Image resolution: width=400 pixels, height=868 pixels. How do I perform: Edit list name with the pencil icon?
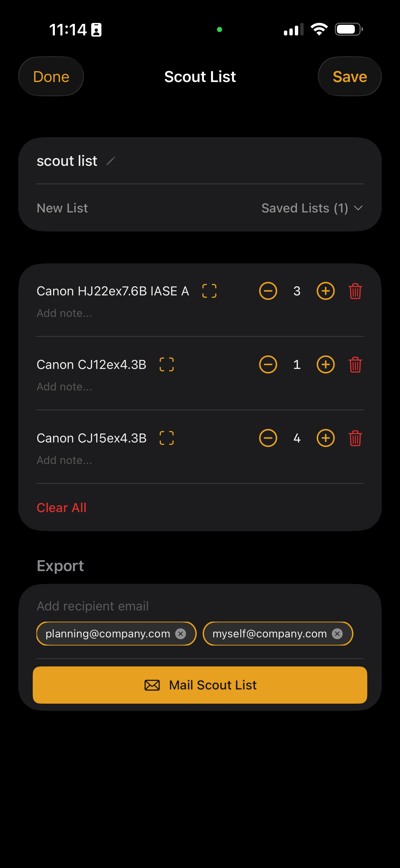point(111,161)
